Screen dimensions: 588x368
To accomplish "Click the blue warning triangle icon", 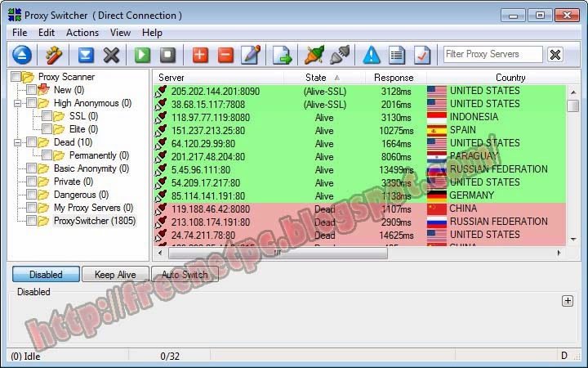I will click(x=372, y=55).
